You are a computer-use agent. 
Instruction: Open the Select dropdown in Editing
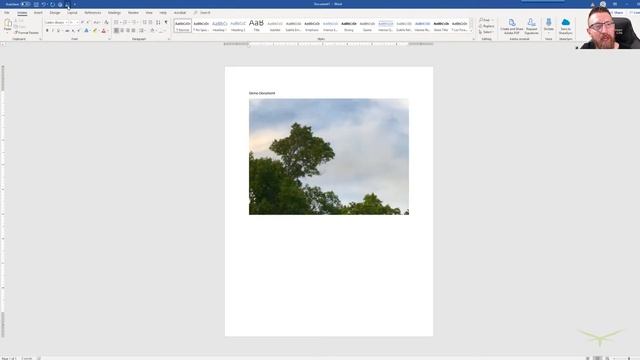(x=487, y=32)
